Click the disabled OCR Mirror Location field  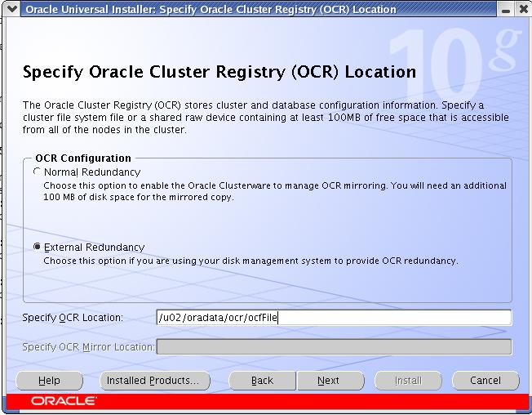[334, 346]
